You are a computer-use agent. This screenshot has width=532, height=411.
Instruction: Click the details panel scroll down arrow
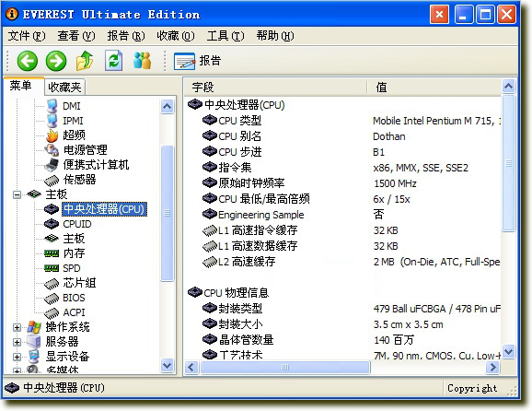(x=508, y=351)
